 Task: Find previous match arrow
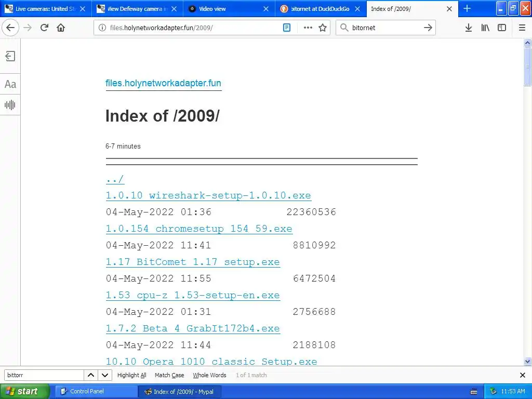click(91, 375)
